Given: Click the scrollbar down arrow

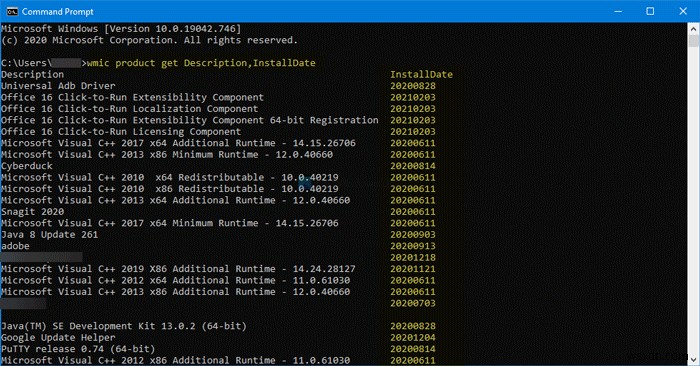Looking at the screenshot, I should 693,358.
